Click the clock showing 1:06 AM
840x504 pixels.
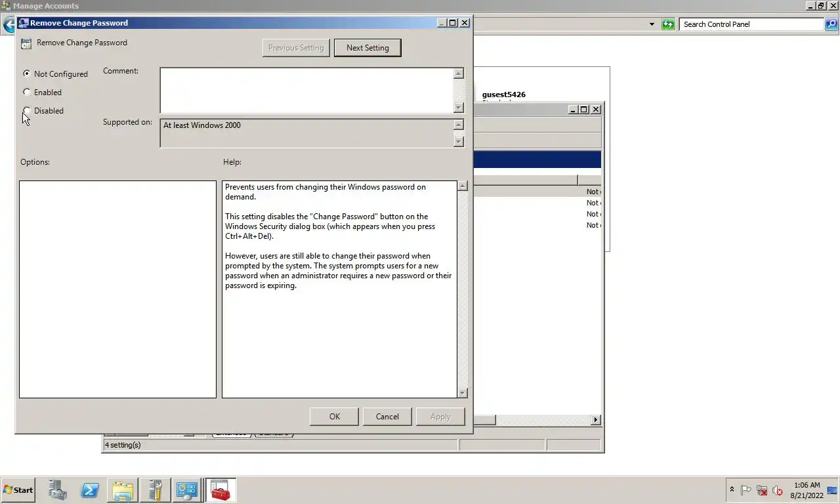tap(807, 485)
